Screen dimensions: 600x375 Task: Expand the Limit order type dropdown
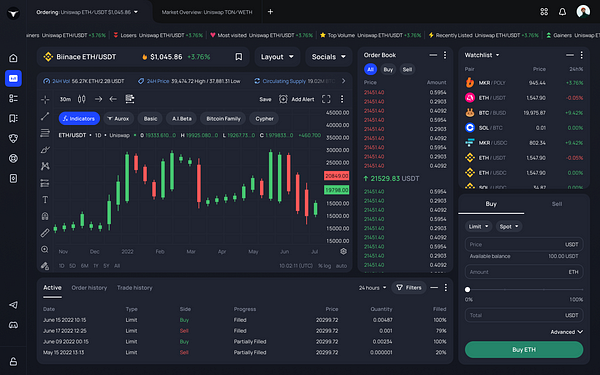click(x=479, y=227)
